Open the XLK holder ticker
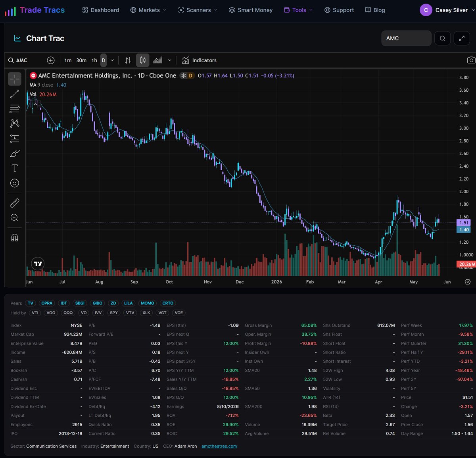476x458 pixels. pyautogui.click(x=146, y=313)
